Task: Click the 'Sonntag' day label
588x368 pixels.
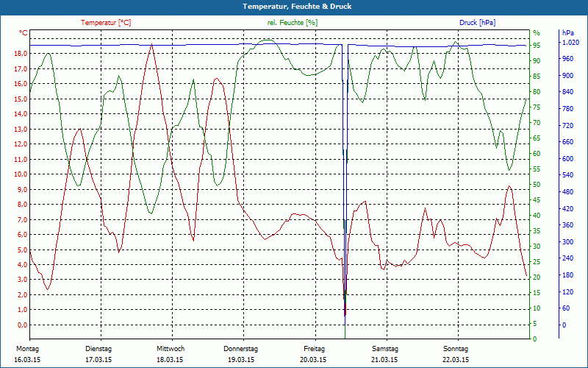Action: (x=456, y=349)
